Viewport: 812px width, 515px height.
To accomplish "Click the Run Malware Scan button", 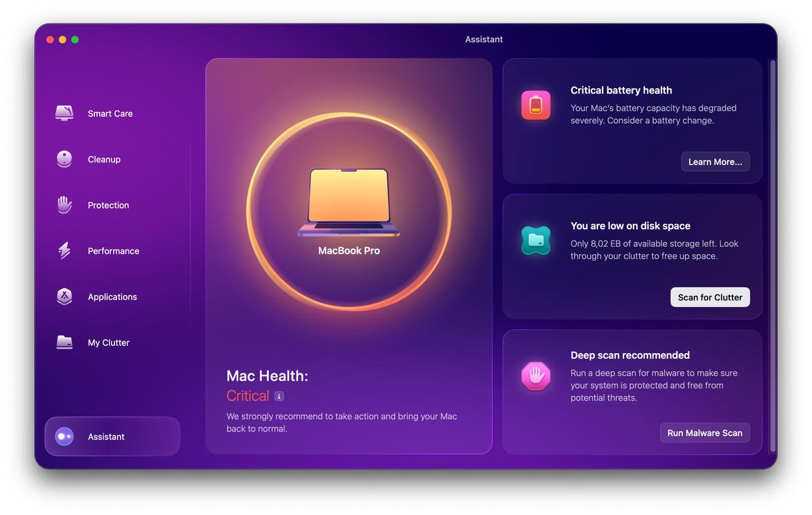I will [705, 433].
